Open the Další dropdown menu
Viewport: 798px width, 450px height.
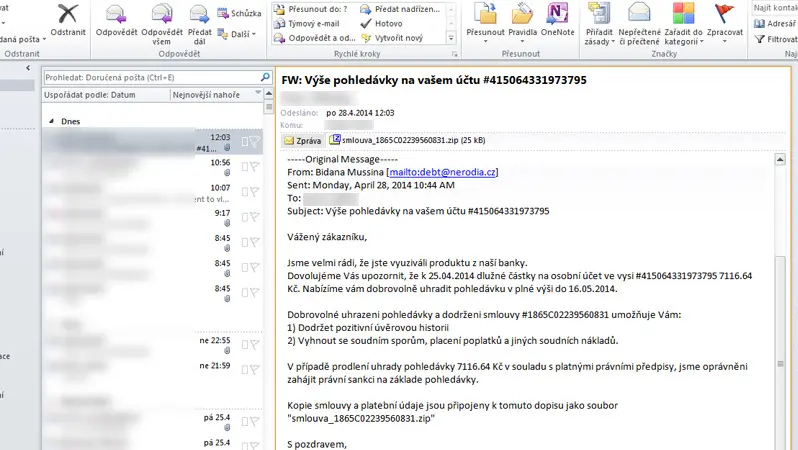(x=237, y=34)
